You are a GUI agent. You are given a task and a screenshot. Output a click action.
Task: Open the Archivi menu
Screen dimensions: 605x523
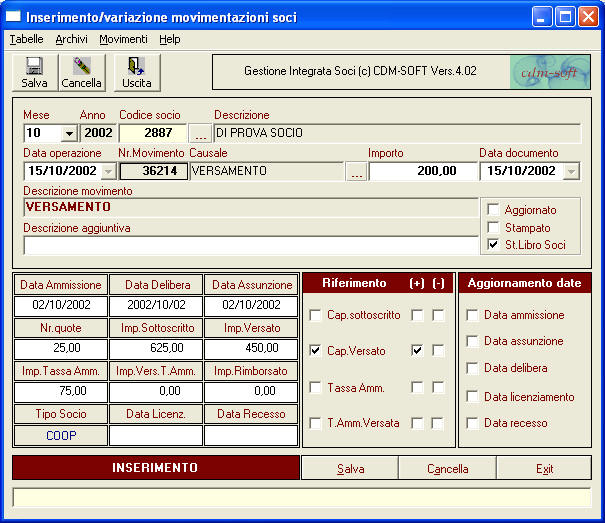click(x=71, y=39)
